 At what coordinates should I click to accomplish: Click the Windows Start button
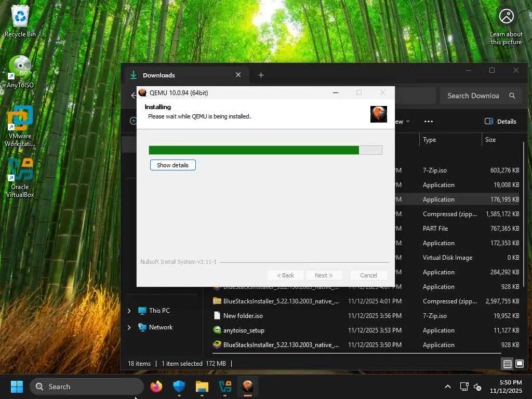click(x=17, y=387)
